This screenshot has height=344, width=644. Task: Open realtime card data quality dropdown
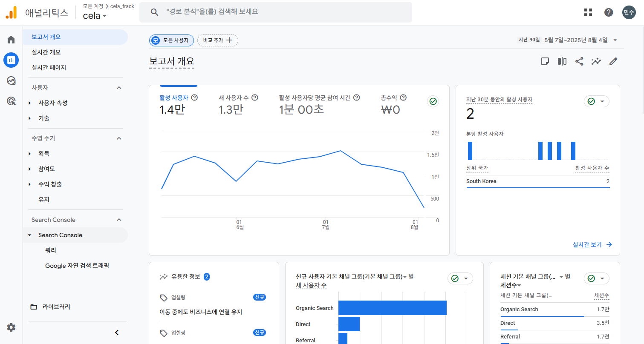[596, 101]
